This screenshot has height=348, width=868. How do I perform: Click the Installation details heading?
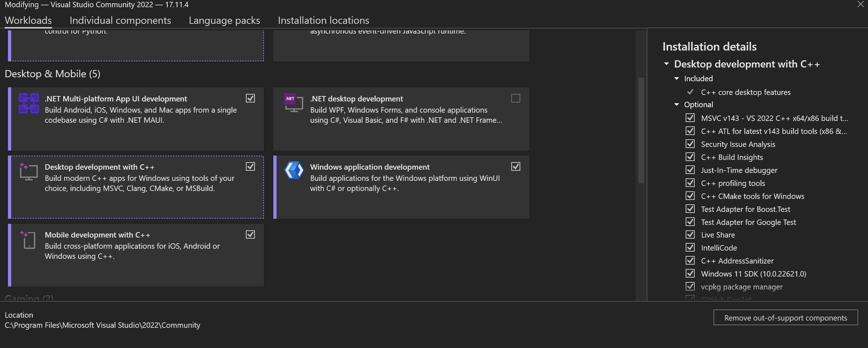tap(709, 47)
